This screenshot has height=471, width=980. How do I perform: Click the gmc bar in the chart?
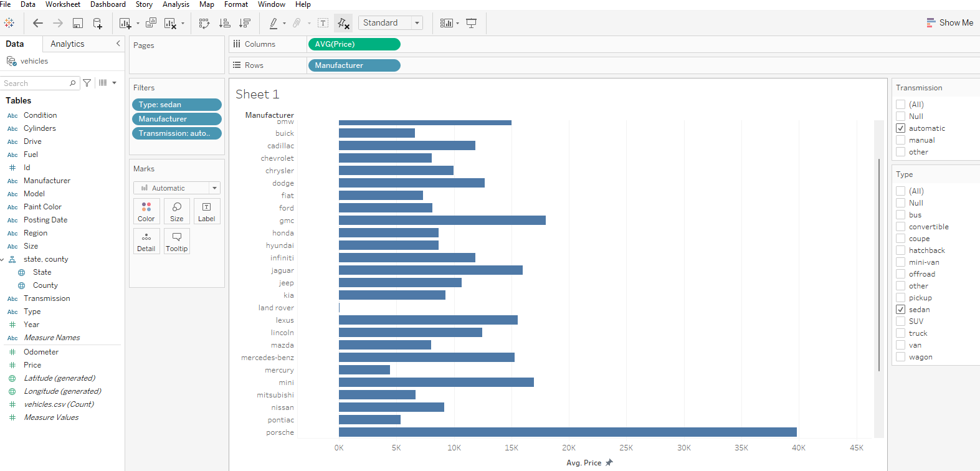[442, 221]
